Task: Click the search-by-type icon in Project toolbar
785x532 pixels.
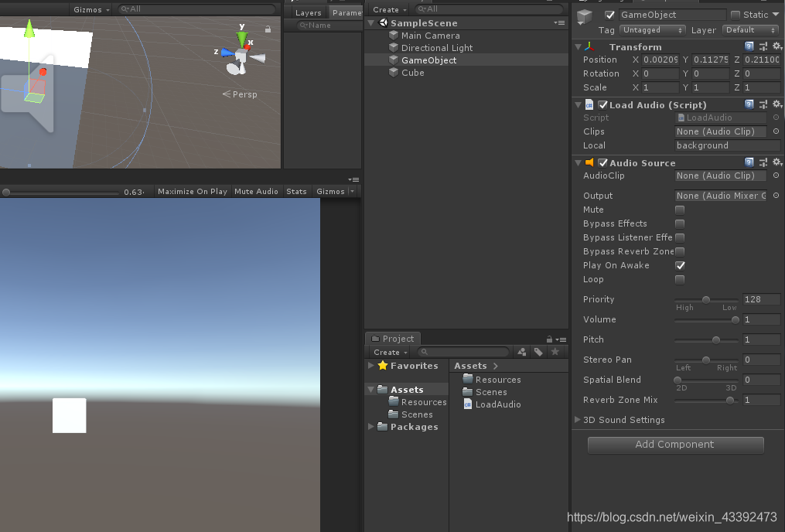Action: click(x=521, y=351)
